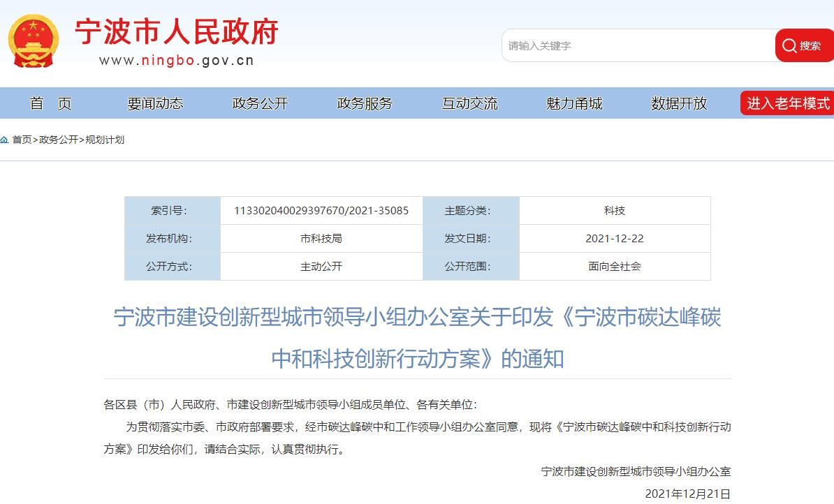The height and width of the screenshot is (504, 834).
Task: Focus the 请输入关键字 search field
Action: click(638, 45)
